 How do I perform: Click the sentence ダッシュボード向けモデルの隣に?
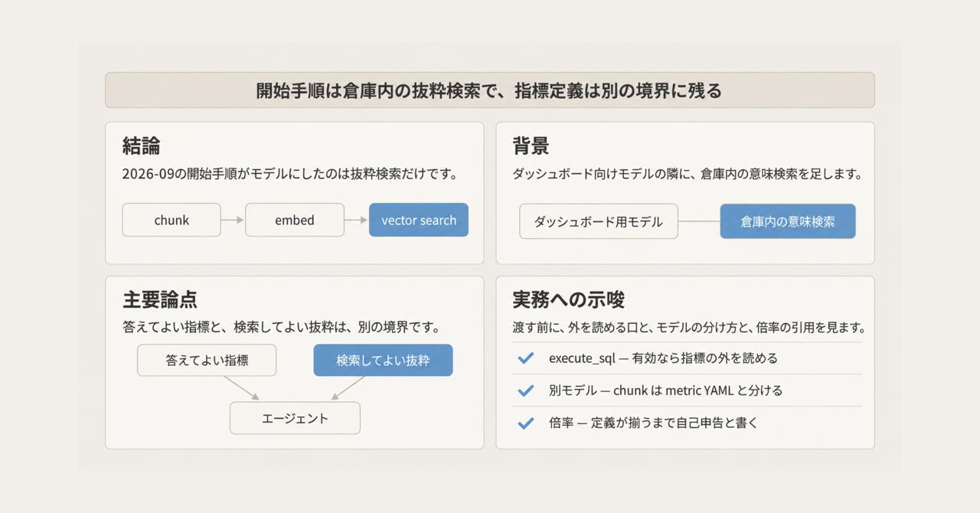(688, 174)
